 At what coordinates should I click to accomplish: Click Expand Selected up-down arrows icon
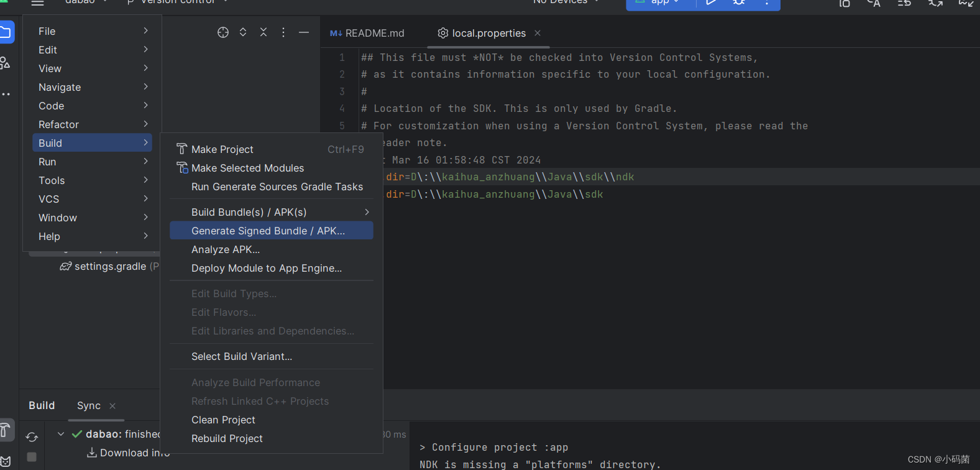click(x=243, y=32)
